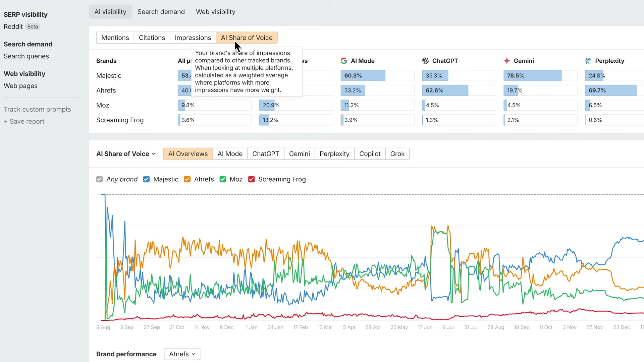Click the Beta badge next to Reddit
The width and height of the screenshot is (644, 362).
click(33, 26)
